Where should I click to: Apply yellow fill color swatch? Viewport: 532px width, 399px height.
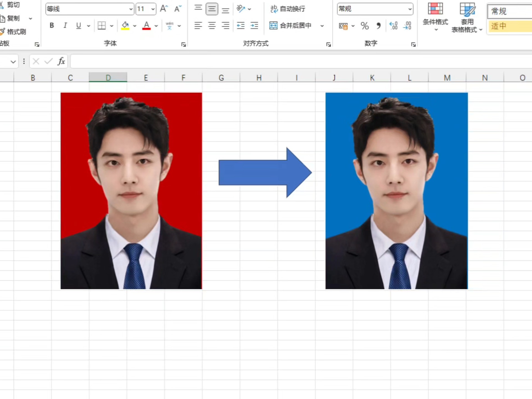[125, 25]
